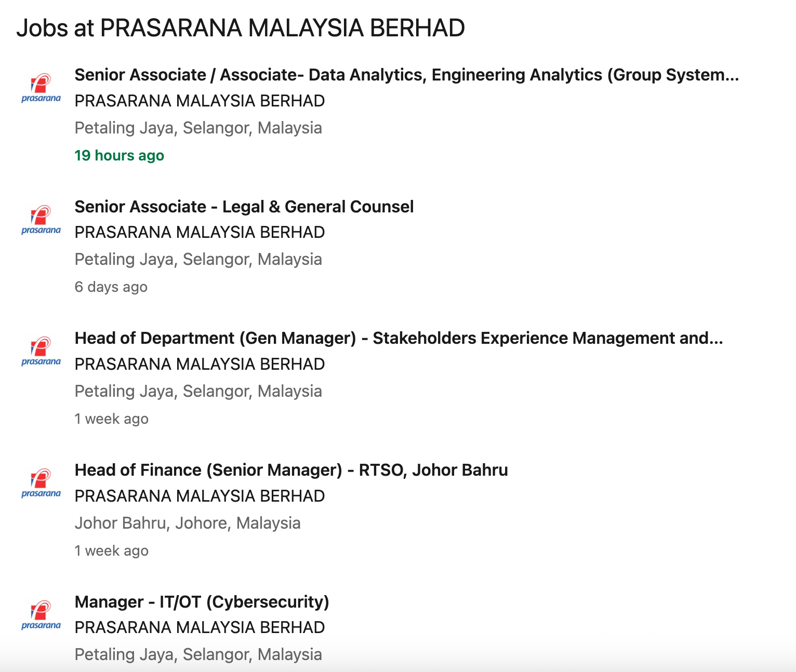Click company name under Data Analytics job
This screenshot has height=672, width=796.
[200, 101]
